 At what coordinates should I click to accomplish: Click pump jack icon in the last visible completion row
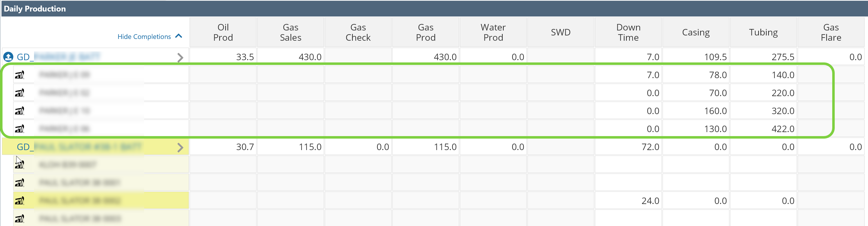click(20, 219)
